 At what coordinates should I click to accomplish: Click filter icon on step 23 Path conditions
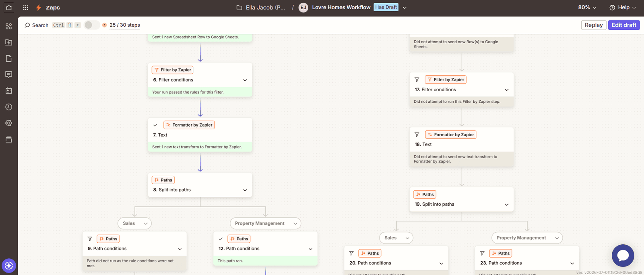pos(482,253)
